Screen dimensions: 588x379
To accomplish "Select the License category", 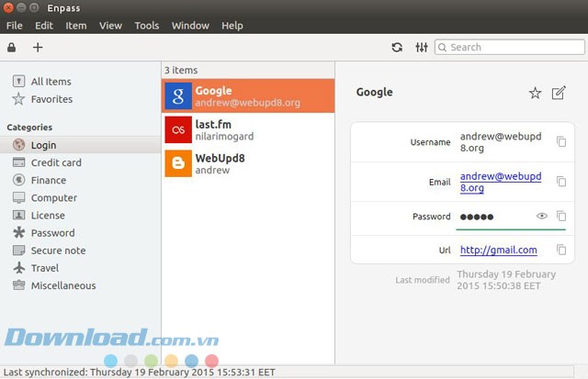I will [x=39, y=216].
